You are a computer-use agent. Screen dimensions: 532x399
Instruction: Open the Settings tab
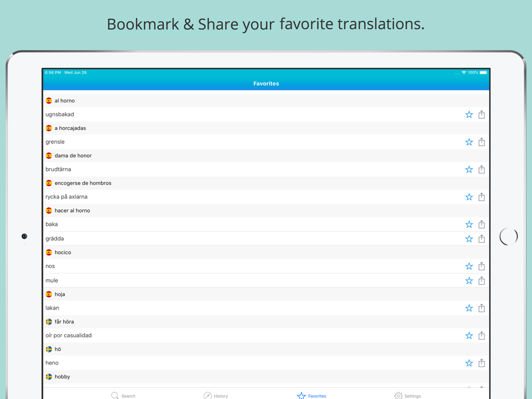[408, 395]
